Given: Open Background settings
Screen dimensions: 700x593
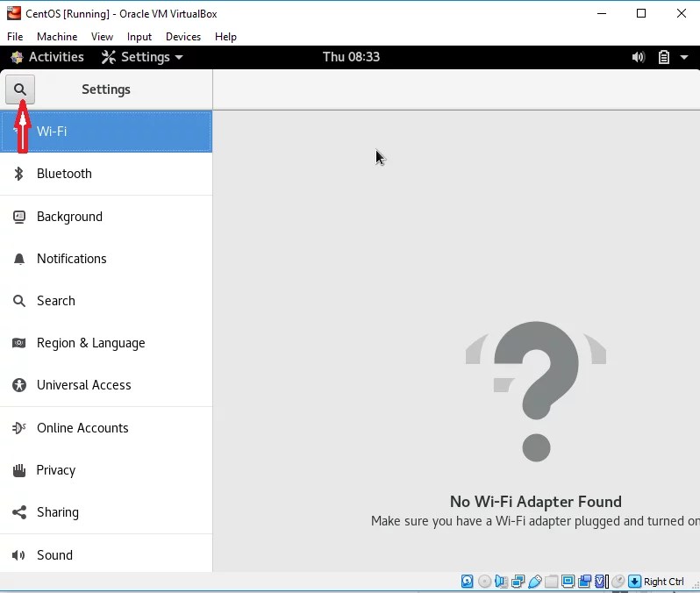Looking at the screenshot, I should click(x=106, y=217).
